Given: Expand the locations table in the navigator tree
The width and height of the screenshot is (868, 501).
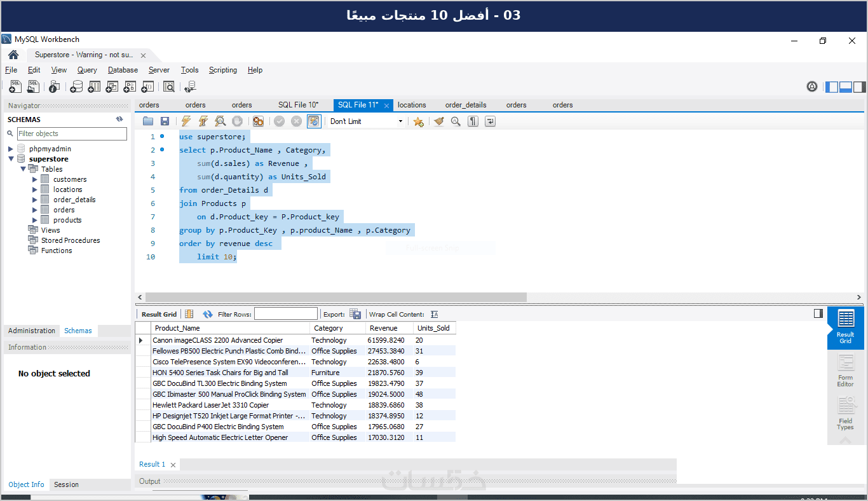Looking at the screenshot, I should (35, 189).
